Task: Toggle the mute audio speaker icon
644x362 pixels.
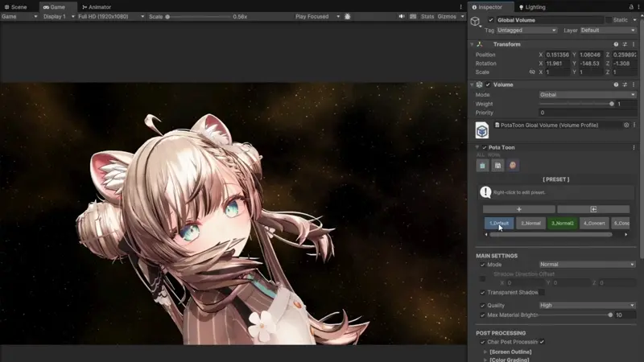Action: [402, 16]
